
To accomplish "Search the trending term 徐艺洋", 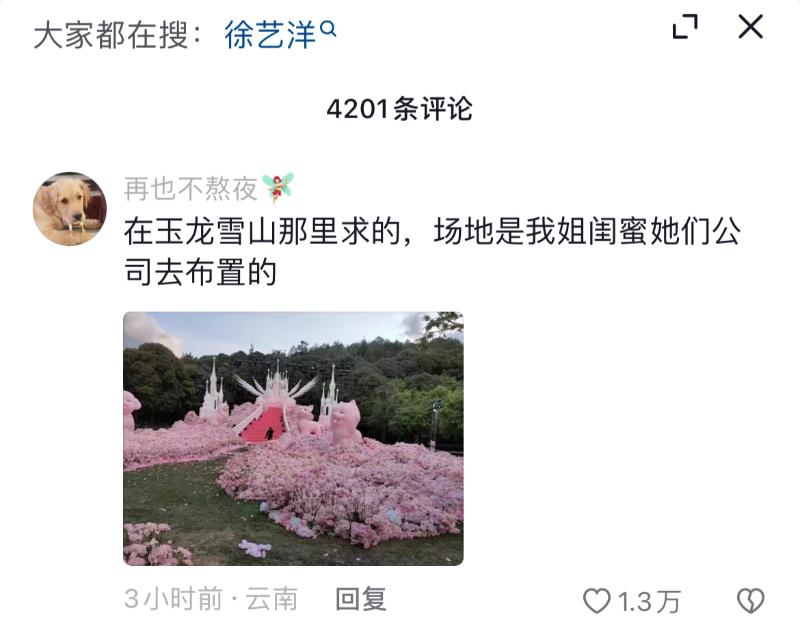I will (270, 35).
